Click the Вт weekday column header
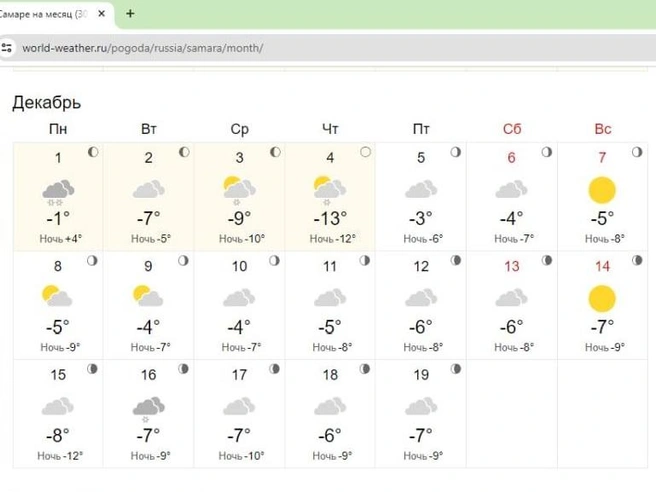The image size is (656, 492). point(149,129)
